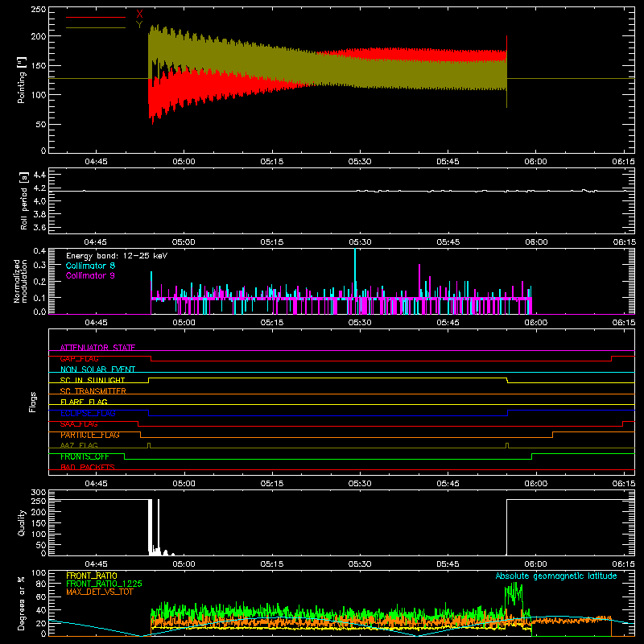644x644 pixels.
Task: Click the A2Z_FLAG label
Action: (79, 445)
